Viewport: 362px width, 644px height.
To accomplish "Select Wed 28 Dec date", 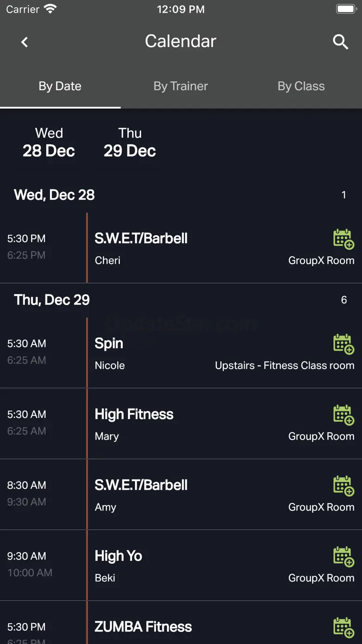I will point(49,142).
